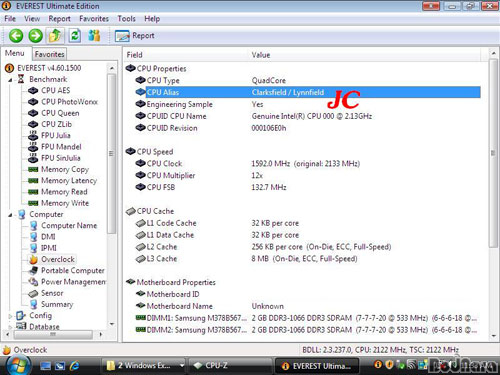The height and width of the screenshot is (375, 500).
Task: Click the Config node icon
Action: click(21, 315)
